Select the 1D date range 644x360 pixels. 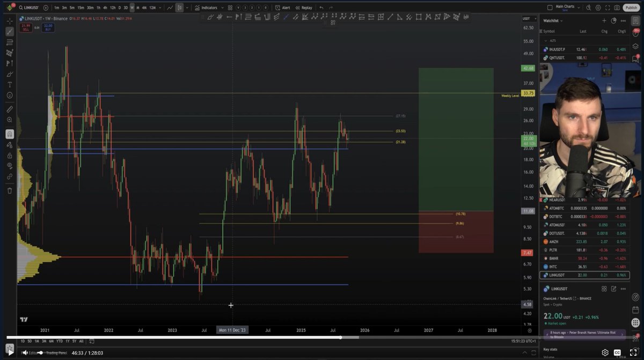pos(23,341)
